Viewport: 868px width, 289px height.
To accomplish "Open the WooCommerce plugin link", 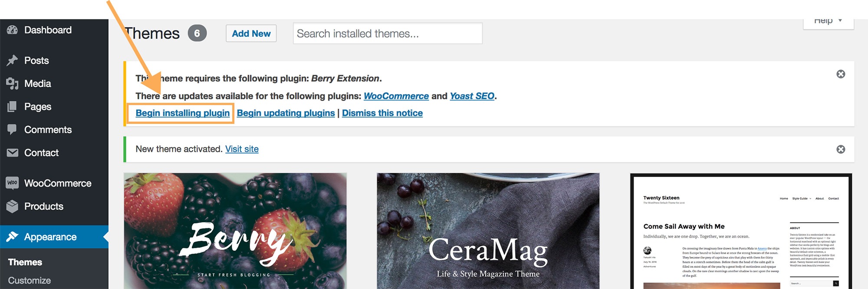I will tap(396, 96).
